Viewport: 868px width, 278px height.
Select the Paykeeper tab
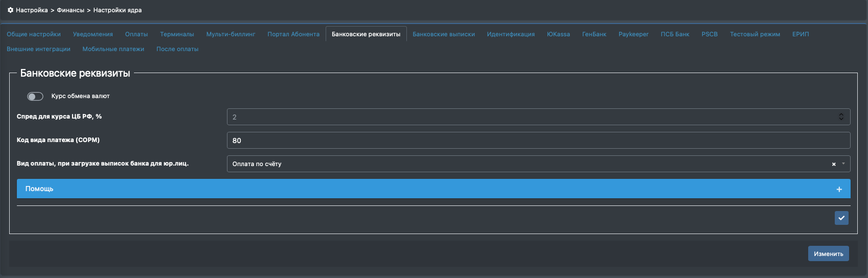(633, 34)
